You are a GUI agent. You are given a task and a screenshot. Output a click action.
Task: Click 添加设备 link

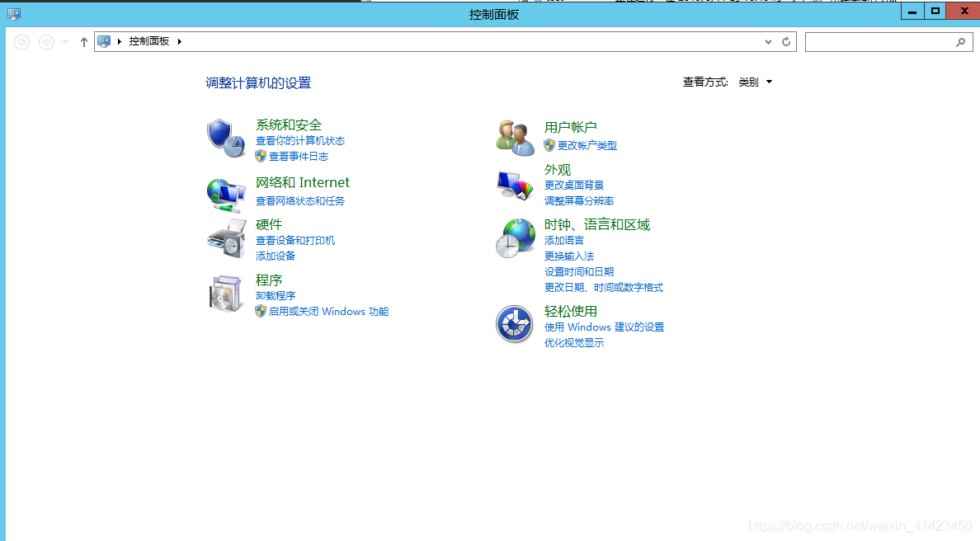(276, 256)
